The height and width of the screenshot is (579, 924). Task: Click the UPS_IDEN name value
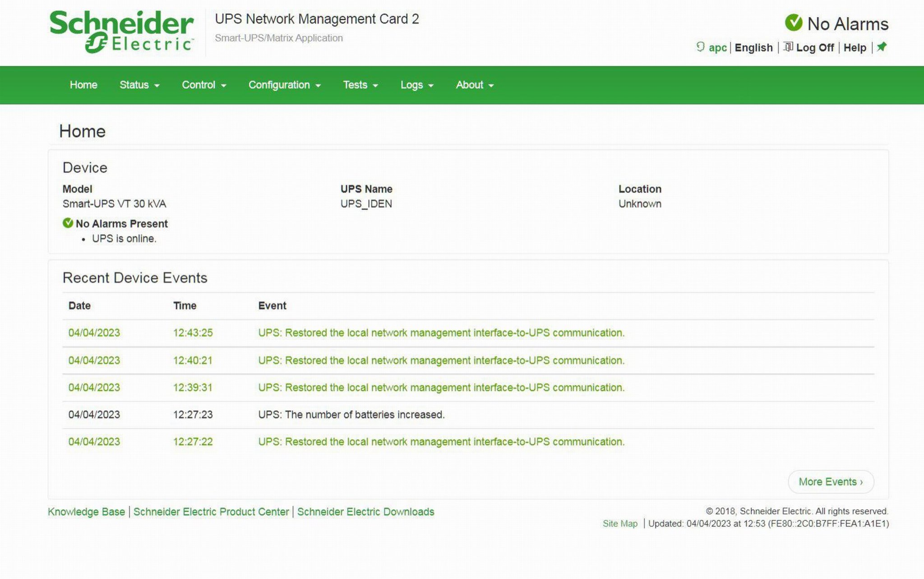click(366, 204)
